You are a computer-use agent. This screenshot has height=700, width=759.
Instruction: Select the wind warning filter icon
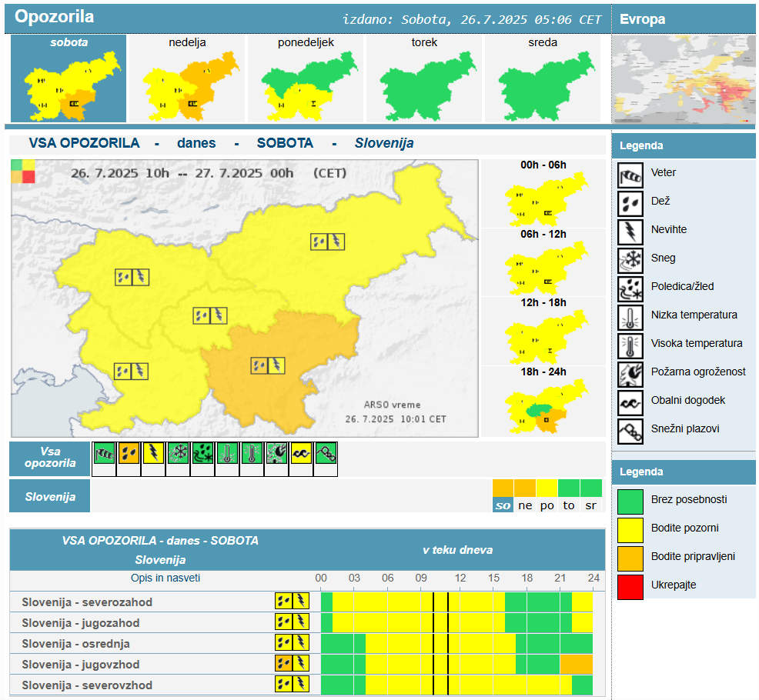(x=104, y=453)
